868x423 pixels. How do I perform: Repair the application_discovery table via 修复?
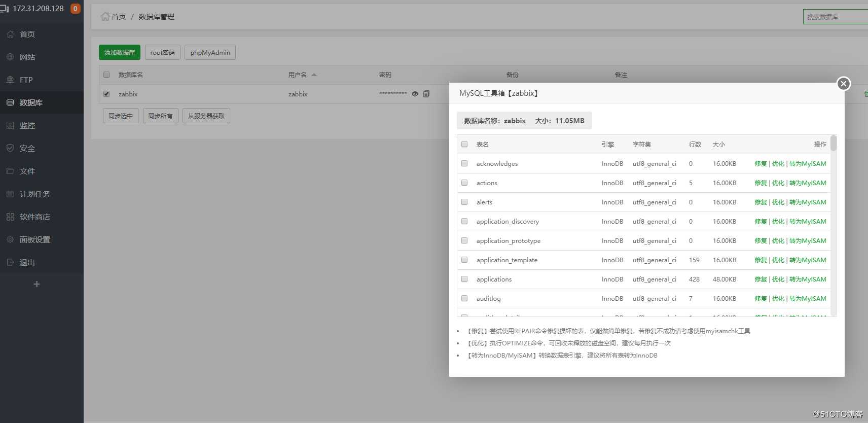(x=761, y=221)
